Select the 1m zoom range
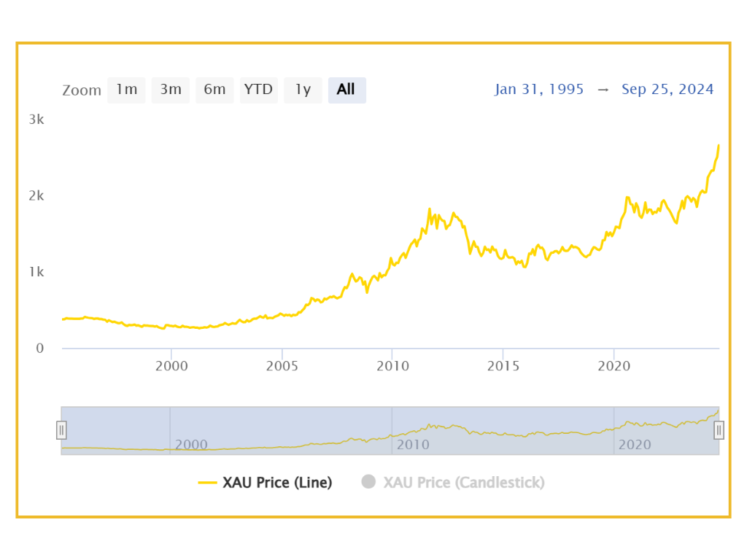The height and width of the screenshot is (560, 747). [x=126, y=90]
